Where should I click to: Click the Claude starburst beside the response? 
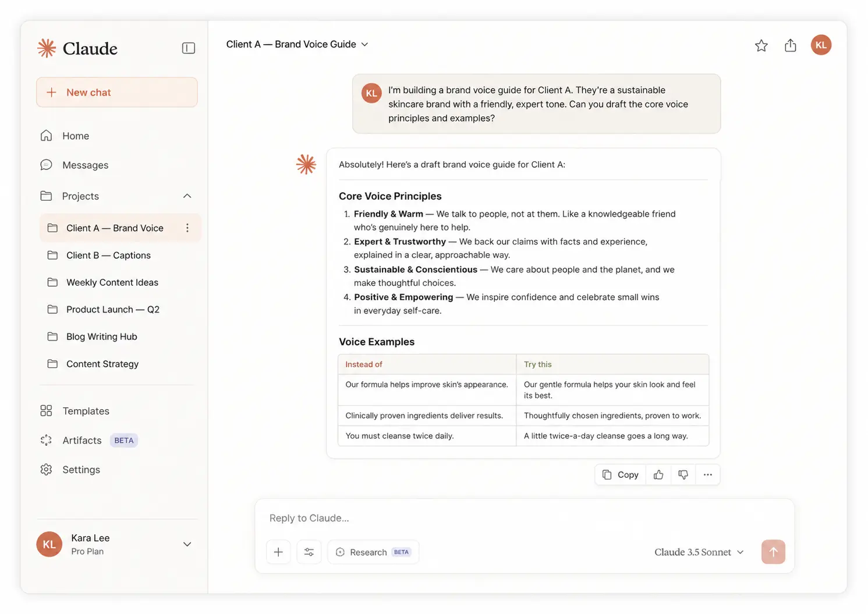[306, 165]
